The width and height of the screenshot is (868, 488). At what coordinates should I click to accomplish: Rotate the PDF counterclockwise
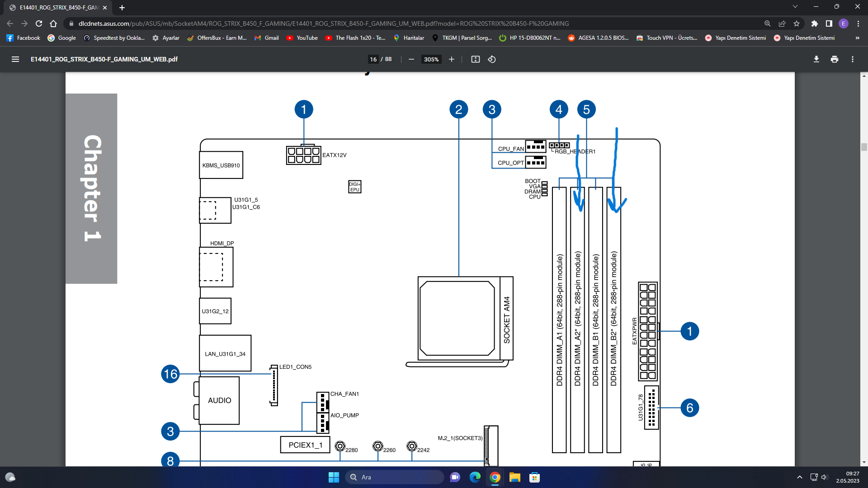click(492, 59)
